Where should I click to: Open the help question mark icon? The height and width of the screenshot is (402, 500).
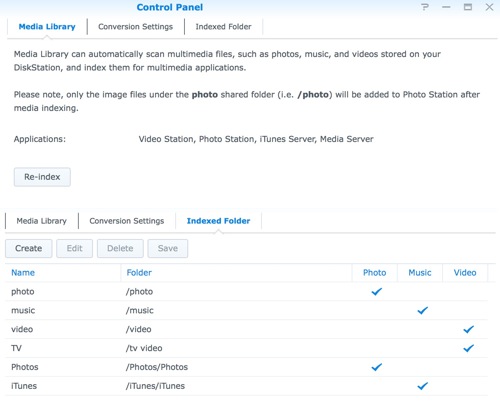click(425, 7)
